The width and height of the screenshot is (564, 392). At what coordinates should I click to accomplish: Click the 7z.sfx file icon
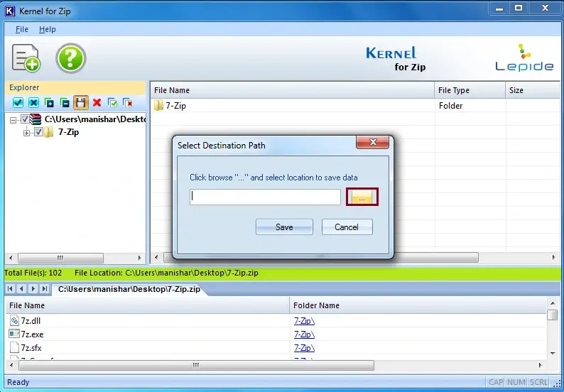pyautogui.click(x=14, y=347)
